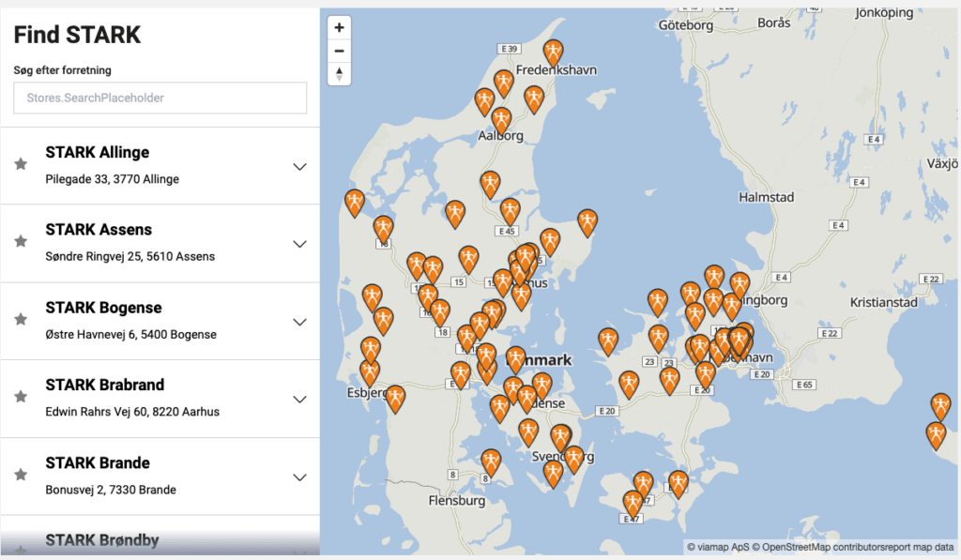Click the Find STARK heading
This screenshot has height=560, width=961.
[x=77, y=35]
